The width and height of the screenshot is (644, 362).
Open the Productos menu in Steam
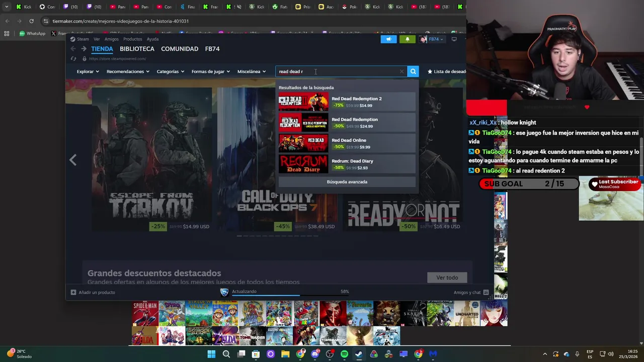click(133, 39)
